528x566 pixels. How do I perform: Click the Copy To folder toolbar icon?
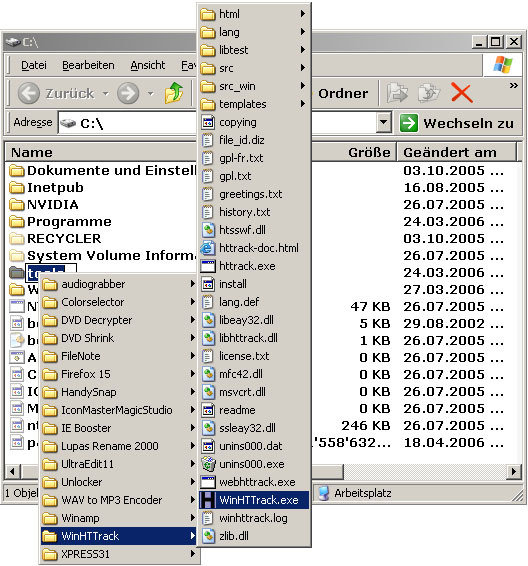coord(428,93)
